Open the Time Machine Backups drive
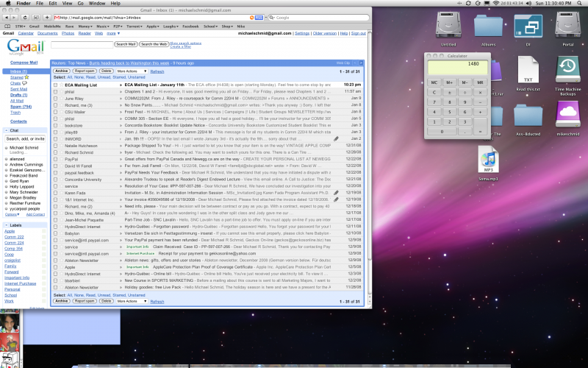 pos(567,70)
